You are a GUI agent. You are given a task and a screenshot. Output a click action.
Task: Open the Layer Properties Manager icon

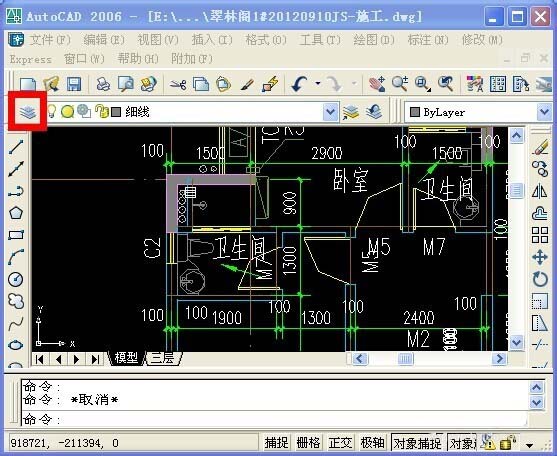28,112
